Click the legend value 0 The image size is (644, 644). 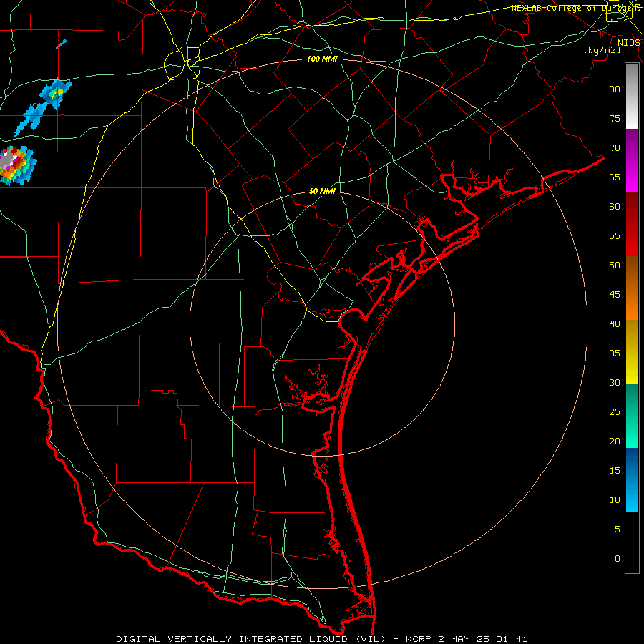[x=618, y=559]
